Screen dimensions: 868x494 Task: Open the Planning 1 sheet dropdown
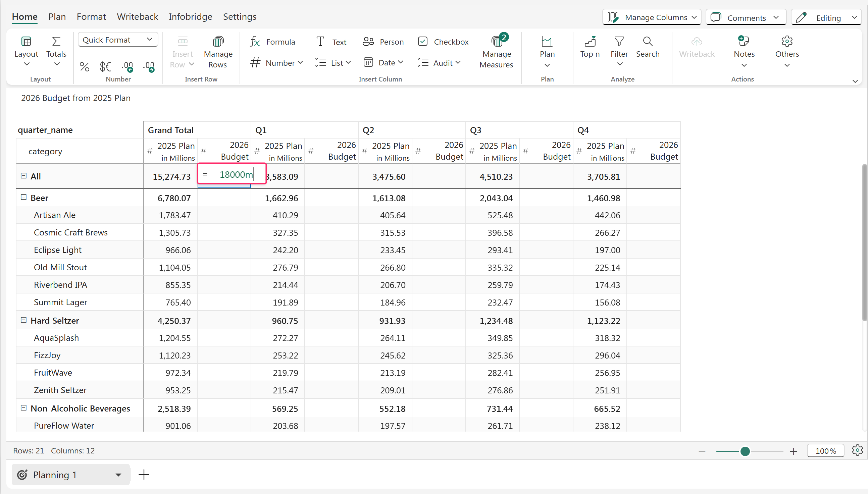[x=118, y=475]
